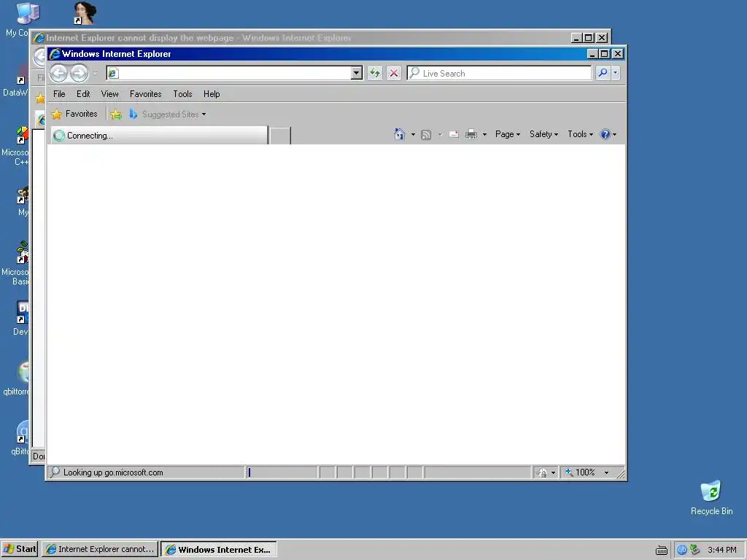The width and height of the screenshot is (747, 560).
Task: Open the Edit menu
Action: 83,94
